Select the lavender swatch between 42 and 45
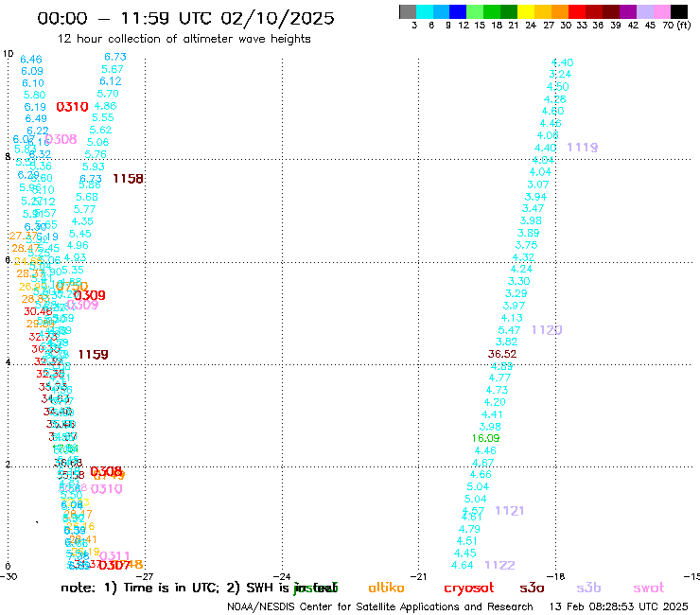The image size is (700, 615). click(x=645, y=12)
